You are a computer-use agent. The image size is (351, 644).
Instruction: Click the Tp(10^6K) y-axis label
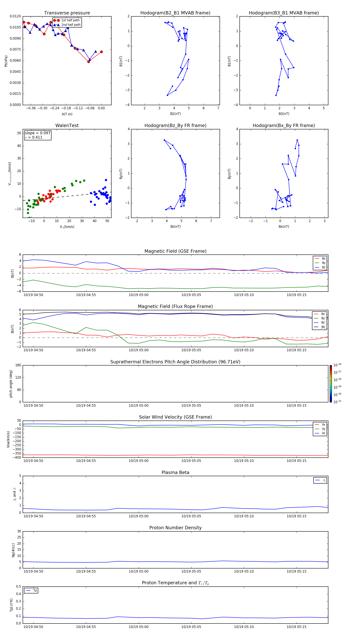[x=11, y=605]
